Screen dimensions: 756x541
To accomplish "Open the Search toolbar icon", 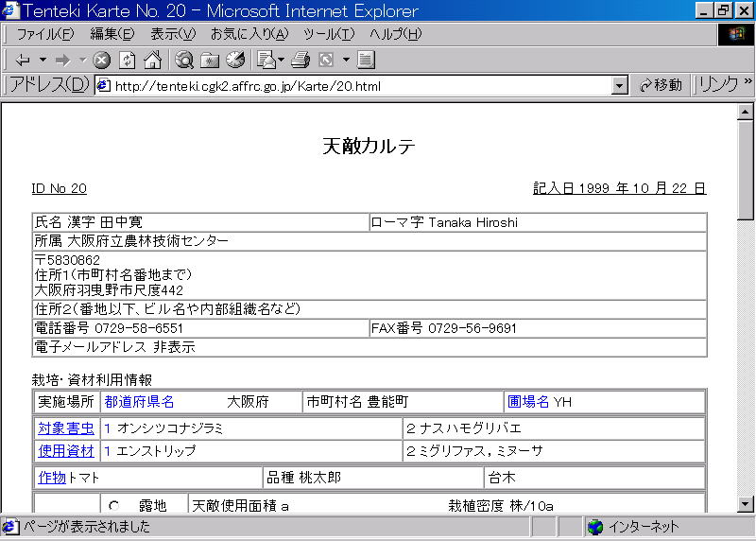I will tap(184, 60).
